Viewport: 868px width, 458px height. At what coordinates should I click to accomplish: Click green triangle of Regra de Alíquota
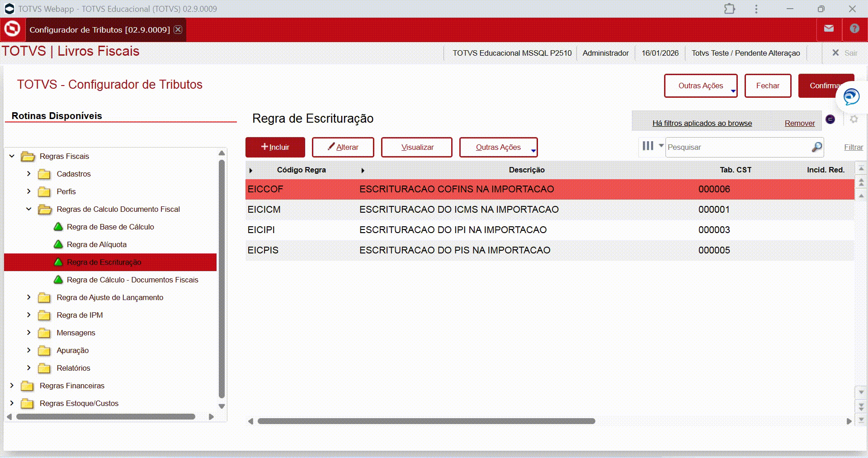click(58, 244)
